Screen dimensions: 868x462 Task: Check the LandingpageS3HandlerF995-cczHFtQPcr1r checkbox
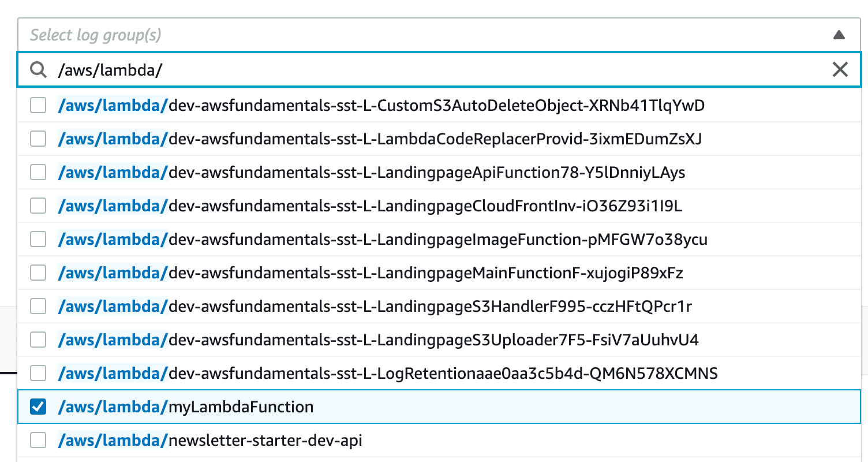[x=38, y=307]
